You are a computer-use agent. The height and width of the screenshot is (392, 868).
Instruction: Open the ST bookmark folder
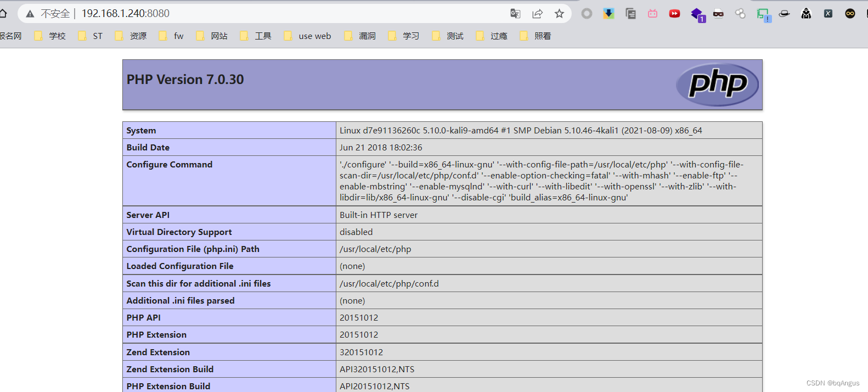click(91, 36)
